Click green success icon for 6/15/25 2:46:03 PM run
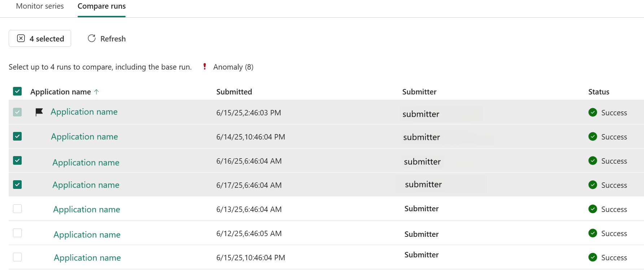The height and width of the screenshot is (270, 644). tap(593, 112)
